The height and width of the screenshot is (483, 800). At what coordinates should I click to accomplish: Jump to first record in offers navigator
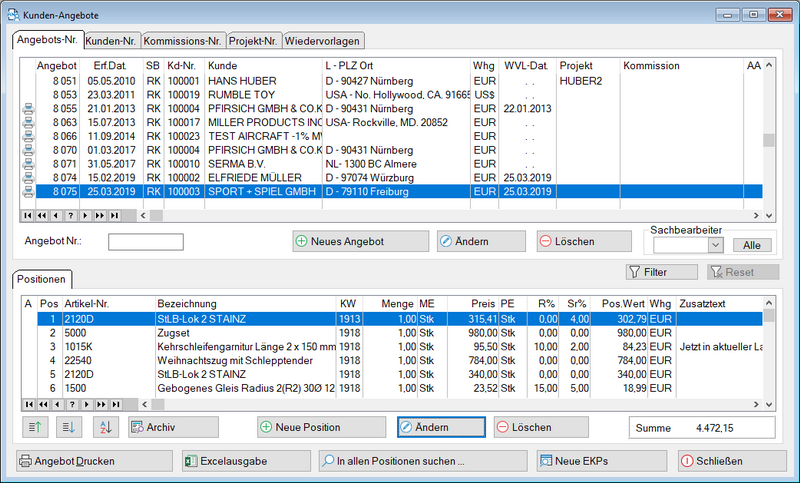click(28, 215)
